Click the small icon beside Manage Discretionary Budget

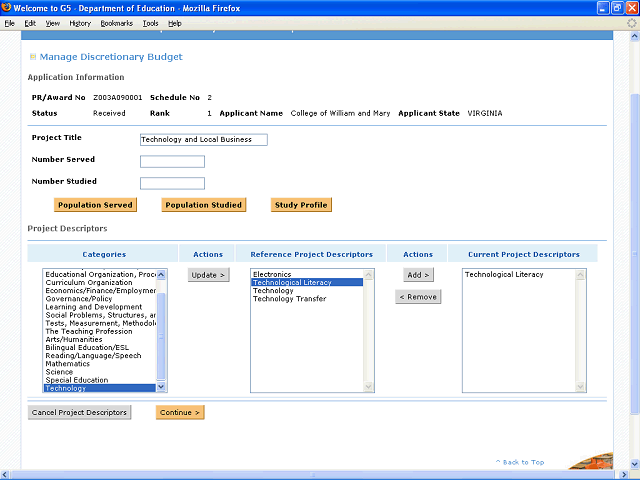(33, 57)
